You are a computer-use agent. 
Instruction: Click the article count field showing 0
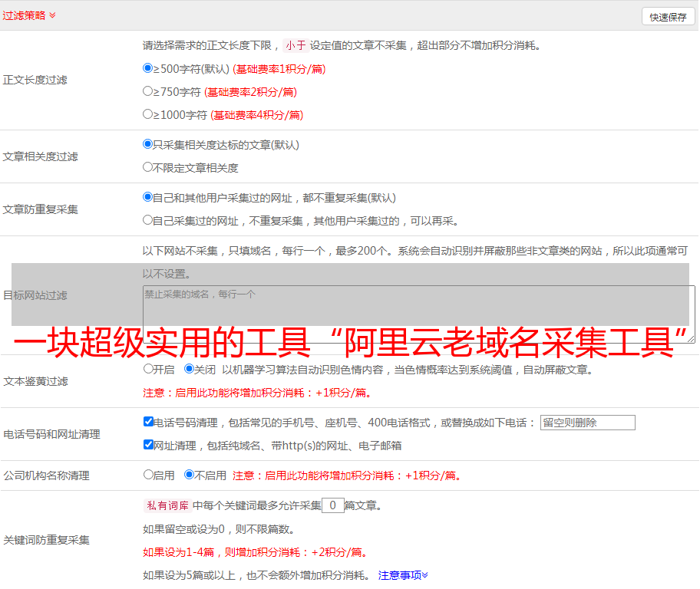[332, 505]
